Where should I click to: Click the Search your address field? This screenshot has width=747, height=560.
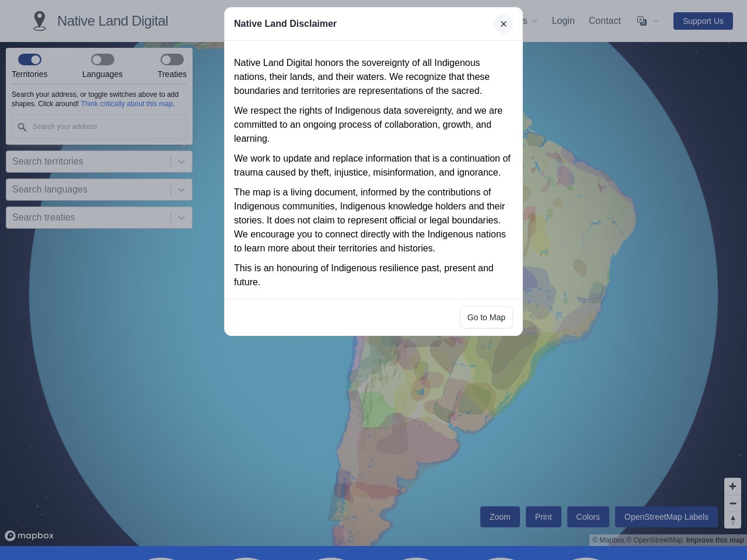click(99, 127)
